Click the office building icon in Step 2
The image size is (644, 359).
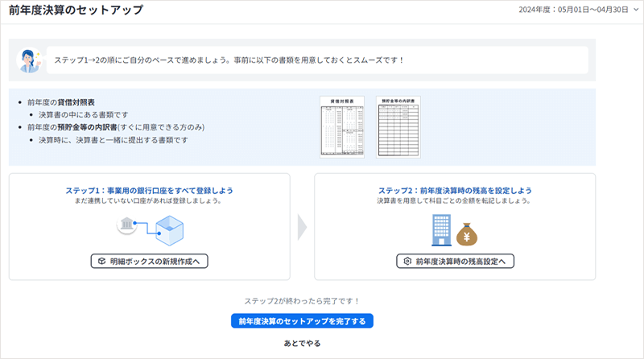(x=438, y=229)
